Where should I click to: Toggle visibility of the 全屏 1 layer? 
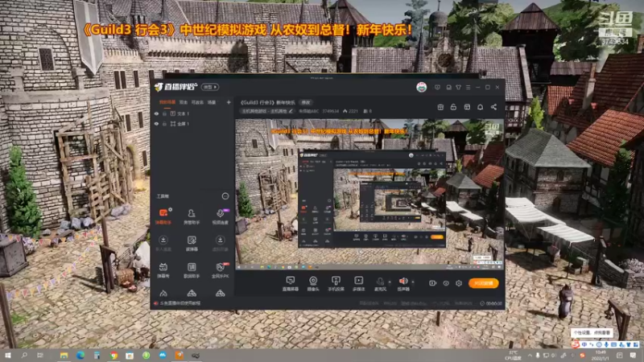coord(156,124)
